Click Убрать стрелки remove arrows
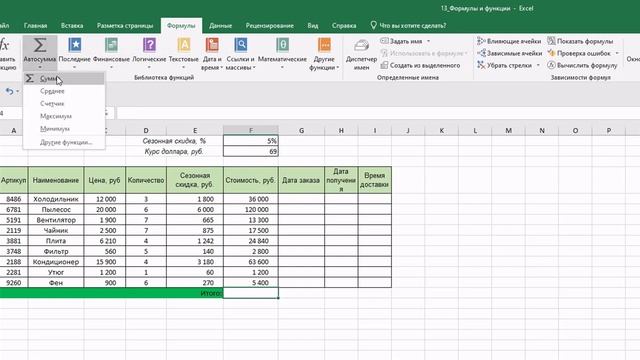This screenshot has height=360, width=640. tap(504, 65)
